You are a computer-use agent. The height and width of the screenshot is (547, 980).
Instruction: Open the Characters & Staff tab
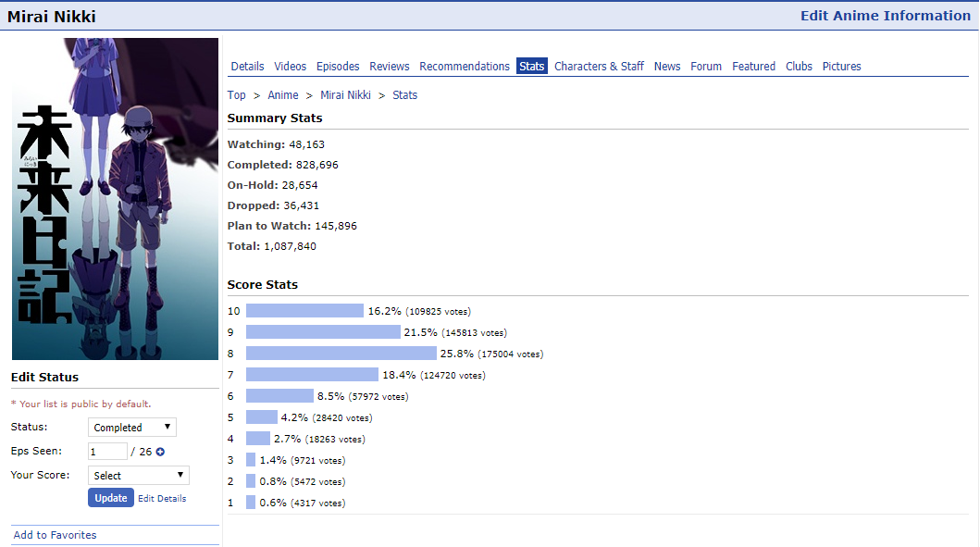click(x=599, y=67)
